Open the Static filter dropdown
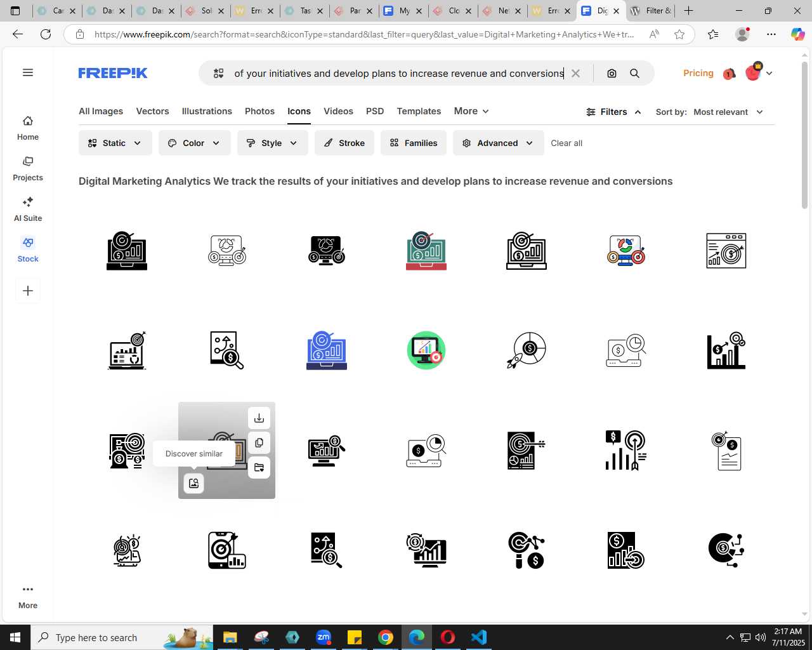This screenshot has width=812, height=650. click(x=115, y=143)
